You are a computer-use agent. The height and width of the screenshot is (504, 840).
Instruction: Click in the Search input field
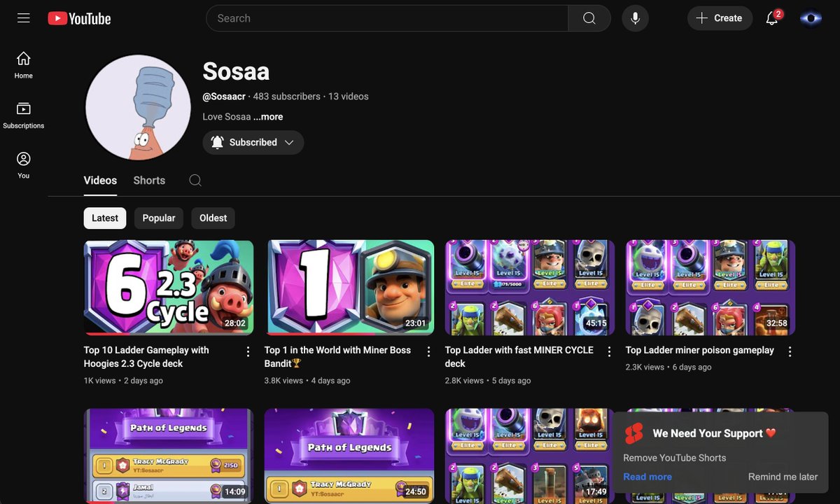(x=386, y=18)
